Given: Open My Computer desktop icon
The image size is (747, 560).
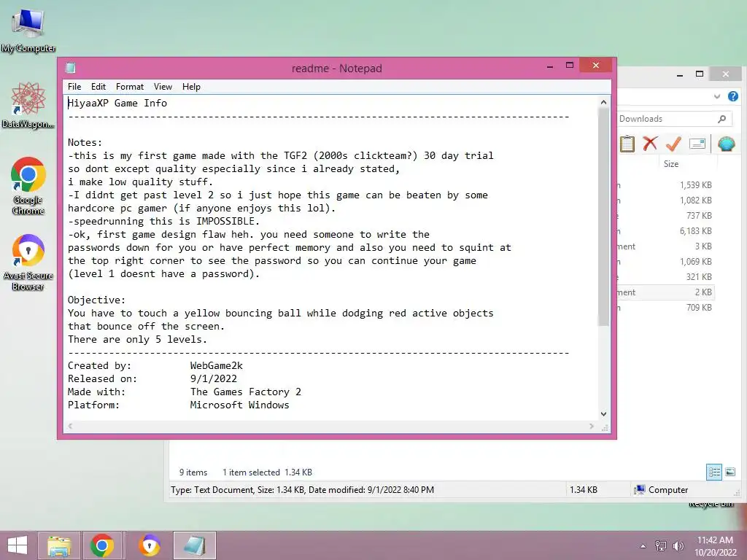Looking at the screenshot, I should [x=28, y=30].
